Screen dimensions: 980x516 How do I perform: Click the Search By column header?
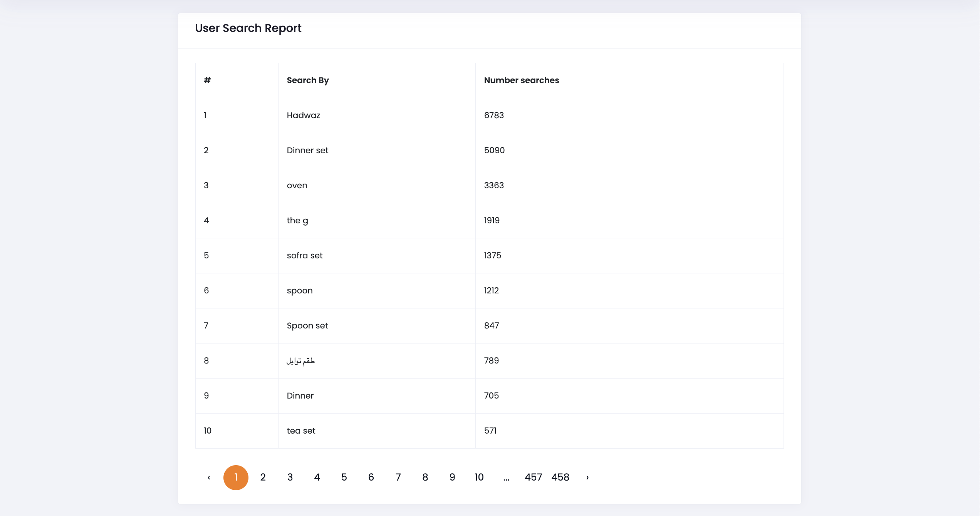308,80
